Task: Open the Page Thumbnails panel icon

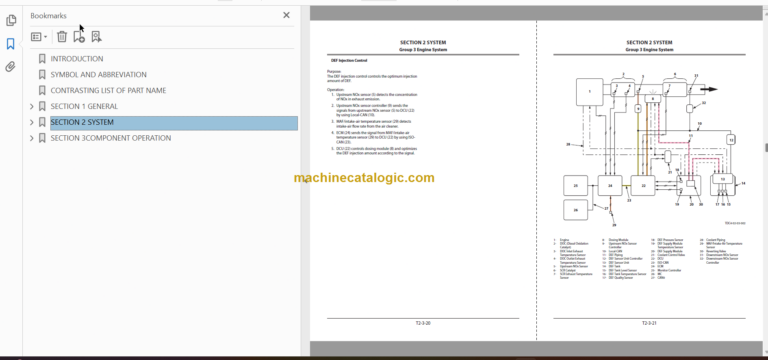Action: [x=11, y=21]
